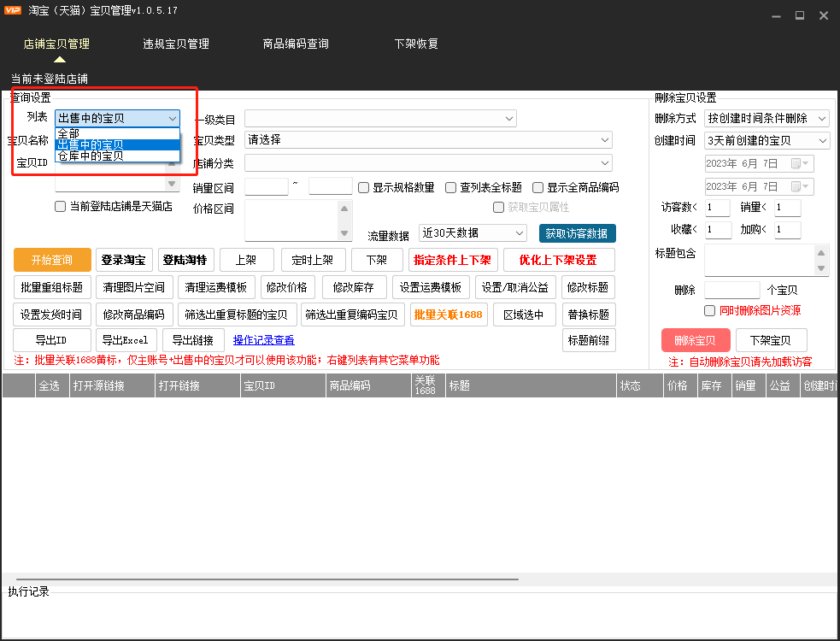Switch to 店铺宝贝管理 tab
This screenshot has height=641, width=840.
56,44
